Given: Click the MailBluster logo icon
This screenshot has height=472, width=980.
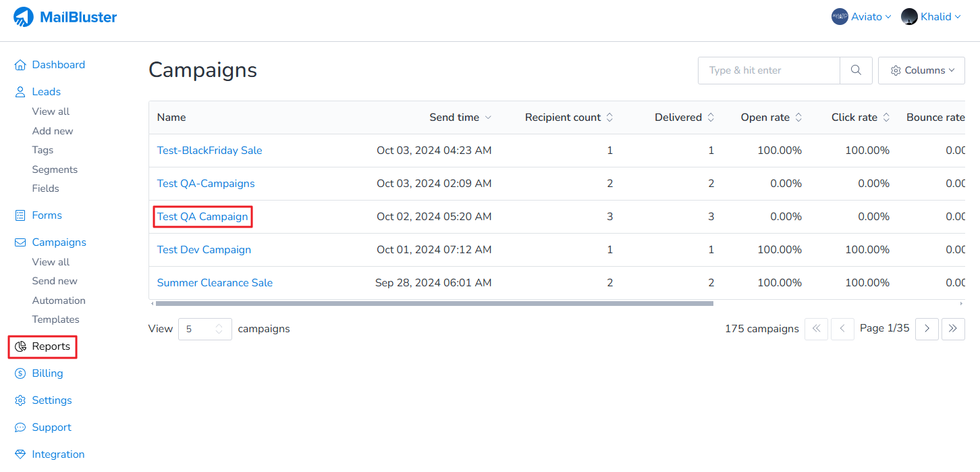Looking at the screenshot, I should coord(24,17).
